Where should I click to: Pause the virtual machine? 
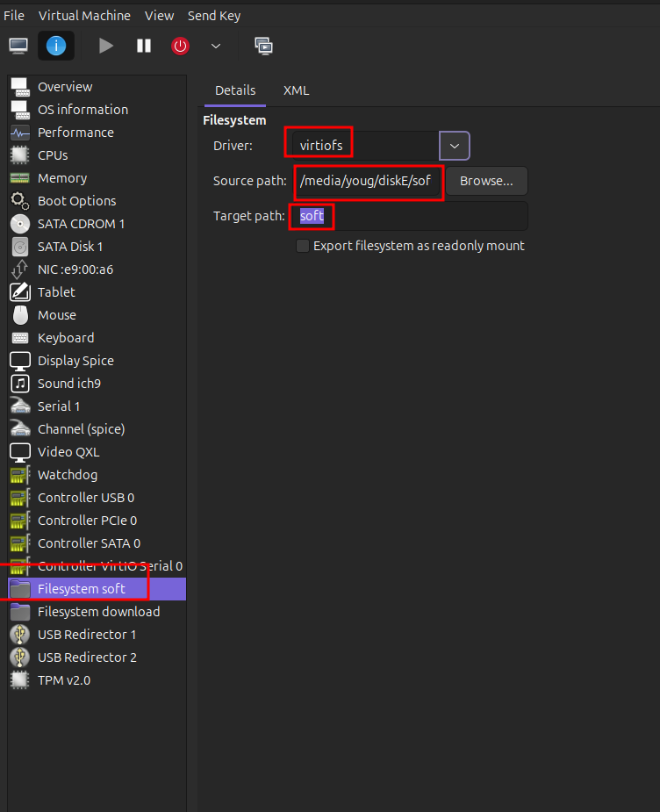coord(144,46)
